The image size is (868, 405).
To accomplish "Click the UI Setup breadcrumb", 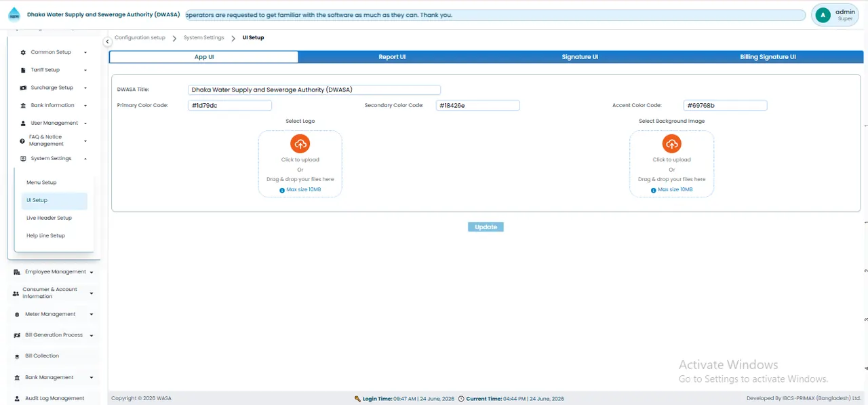I will pyautogui.click(x=253, y=38).
